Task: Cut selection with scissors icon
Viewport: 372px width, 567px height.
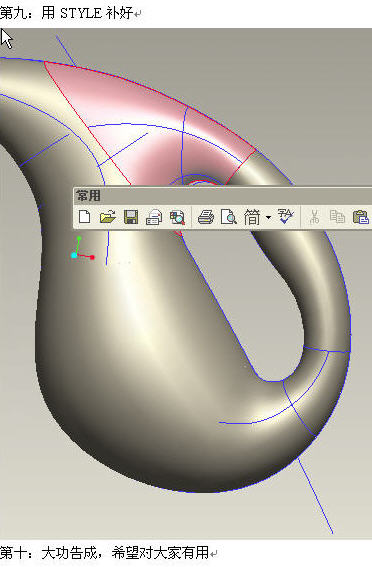Action: click(315, 217)
